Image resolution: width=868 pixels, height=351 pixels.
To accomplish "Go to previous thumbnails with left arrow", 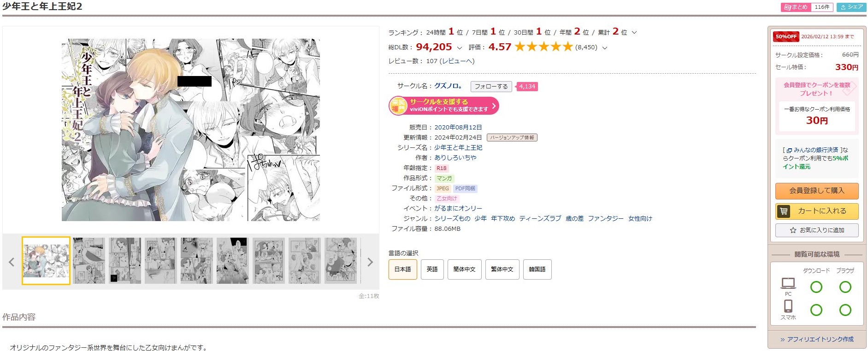I will click(12, 262).
